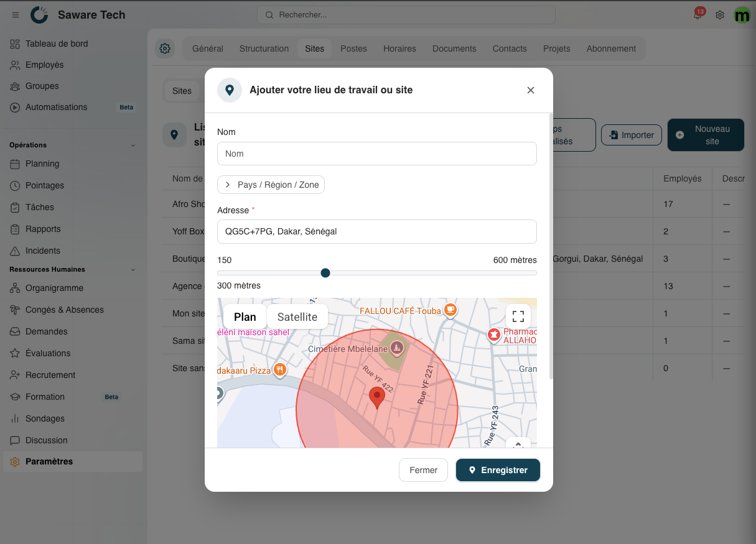Click Cimetière Mbelelane map marker
This screenshot has width=756, height=544.
pos(396,348)
